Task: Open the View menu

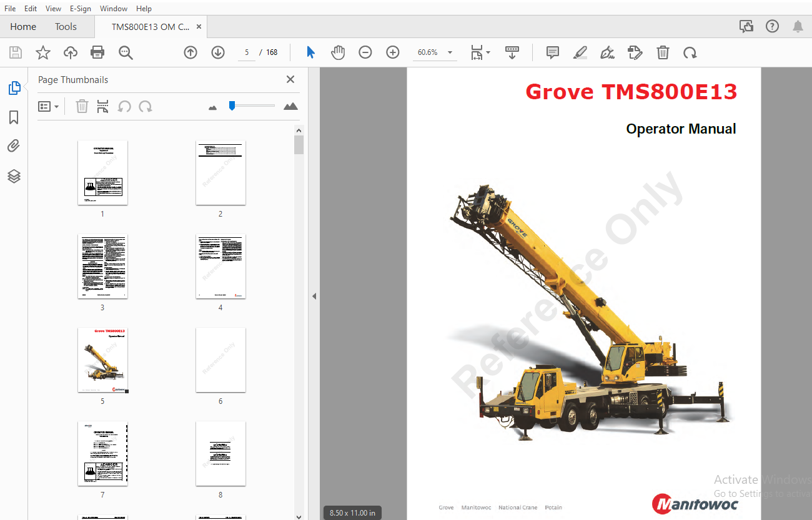Action: coord(54,8)
